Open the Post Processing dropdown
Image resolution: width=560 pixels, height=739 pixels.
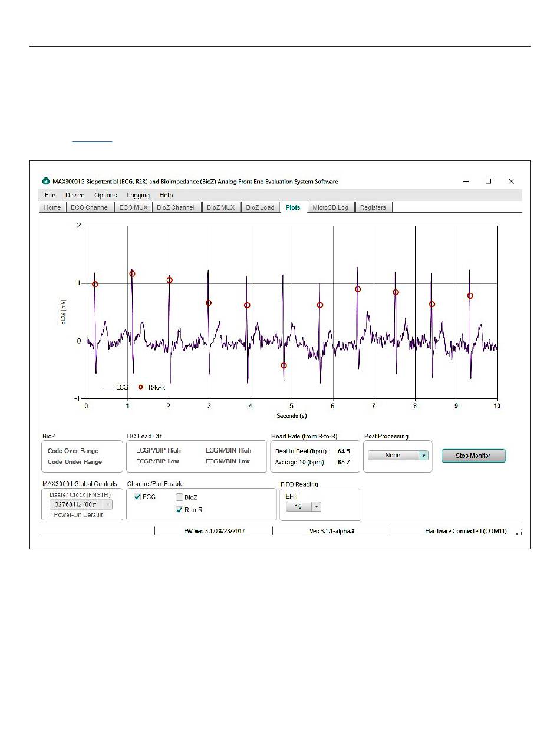tap(423, 456)
